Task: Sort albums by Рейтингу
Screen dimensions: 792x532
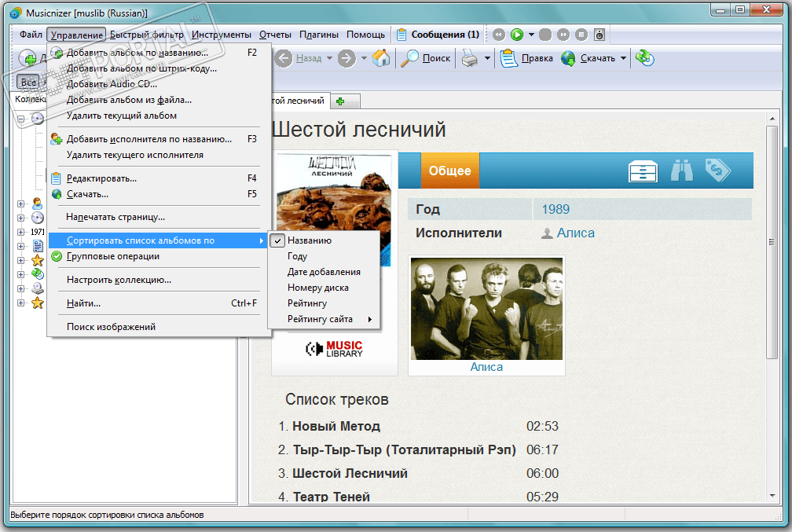Action: coord(324,303)
